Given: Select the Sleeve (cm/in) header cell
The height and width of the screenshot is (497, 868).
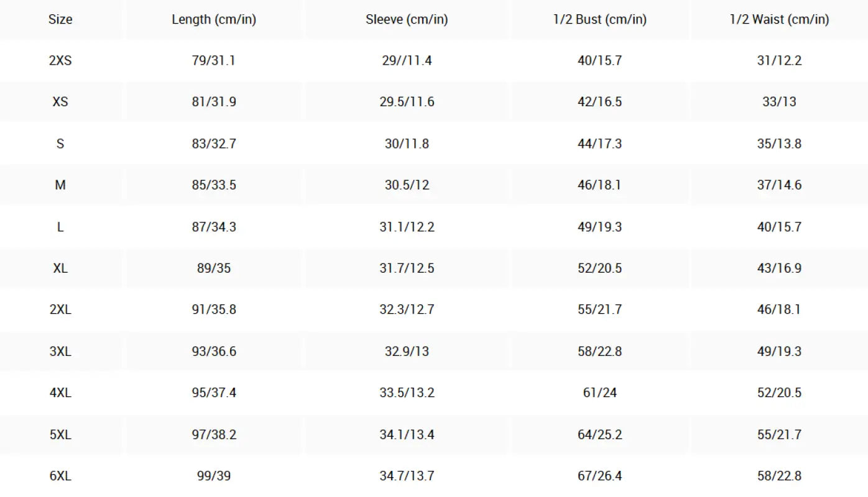Looking at the screenshot, I should click(x=407, y=19).
